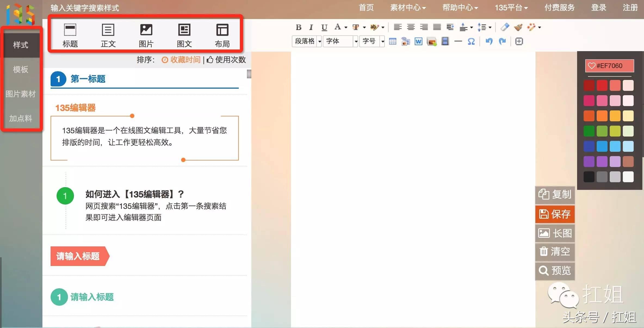Insert an image using the toolbar icon

pyautogui.click(x=432, y=41)
